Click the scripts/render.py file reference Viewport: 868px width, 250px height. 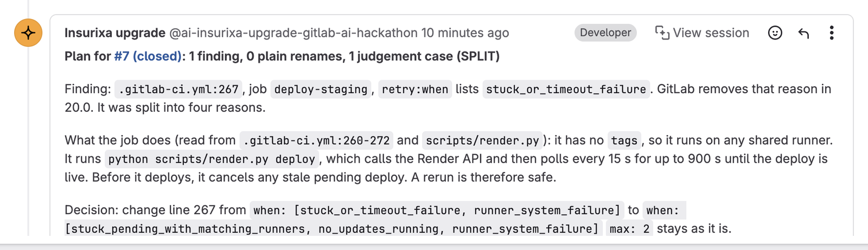click(x=482, y=140)
